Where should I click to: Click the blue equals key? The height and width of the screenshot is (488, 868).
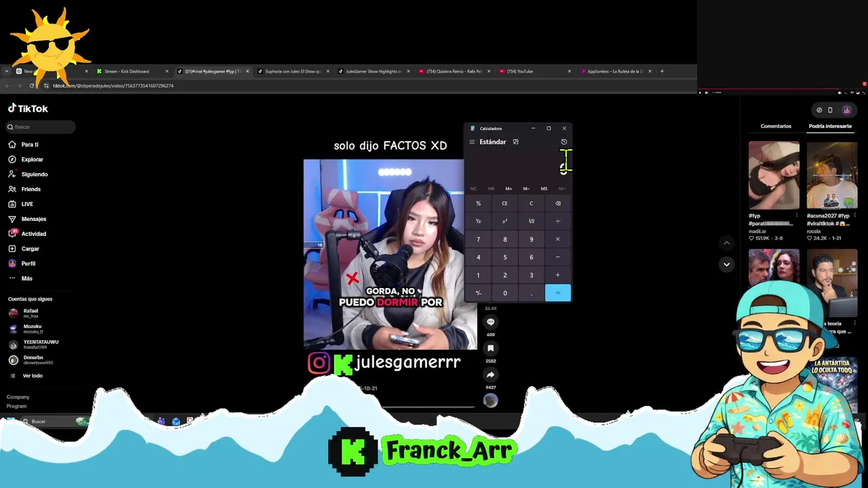click(558, 293)
